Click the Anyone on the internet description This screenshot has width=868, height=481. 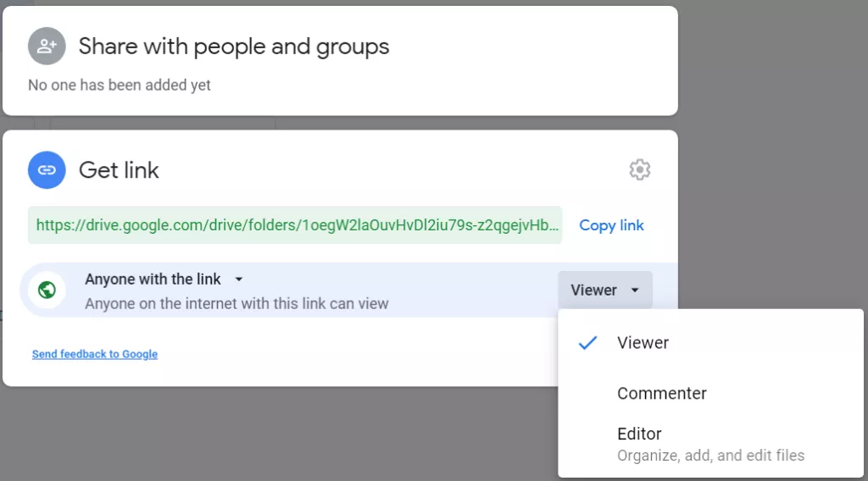(x=236, y=303)
